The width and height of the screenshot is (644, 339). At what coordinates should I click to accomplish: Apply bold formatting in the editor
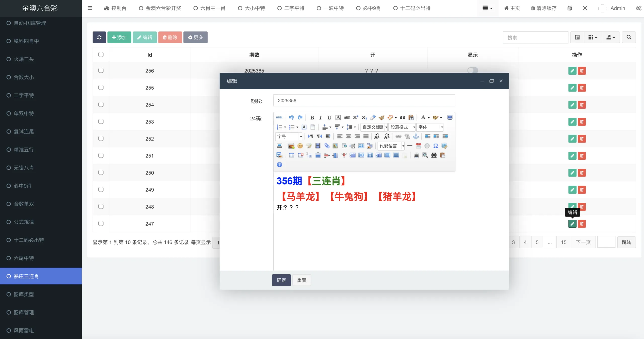point(312,117)
